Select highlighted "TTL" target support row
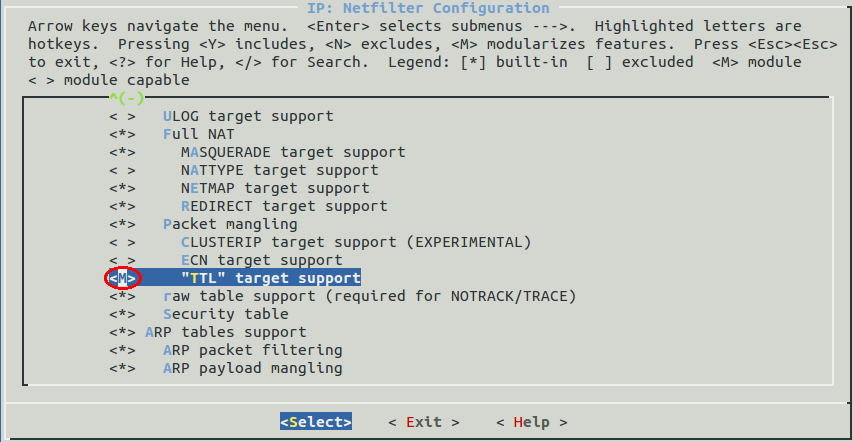 [x=234, y=278]
